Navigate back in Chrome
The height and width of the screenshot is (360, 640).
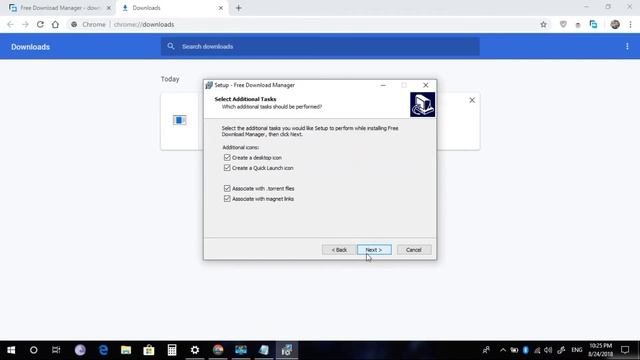click(10, 24)
